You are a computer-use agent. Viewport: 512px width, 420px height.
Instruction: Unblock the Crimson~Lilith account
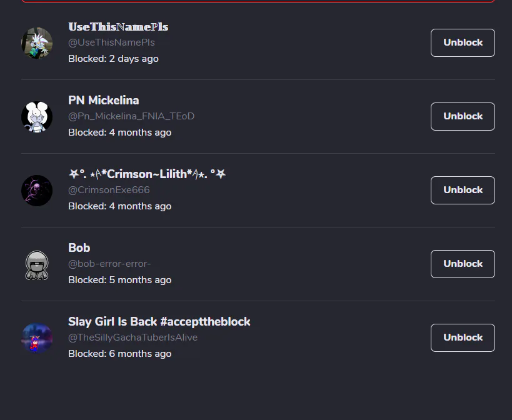[463, 190]
